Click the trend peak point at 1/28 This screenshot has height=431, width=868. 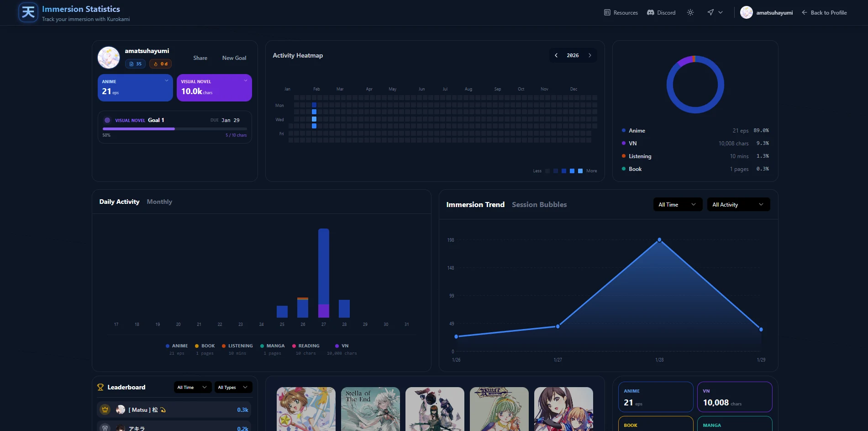[659, 240]
